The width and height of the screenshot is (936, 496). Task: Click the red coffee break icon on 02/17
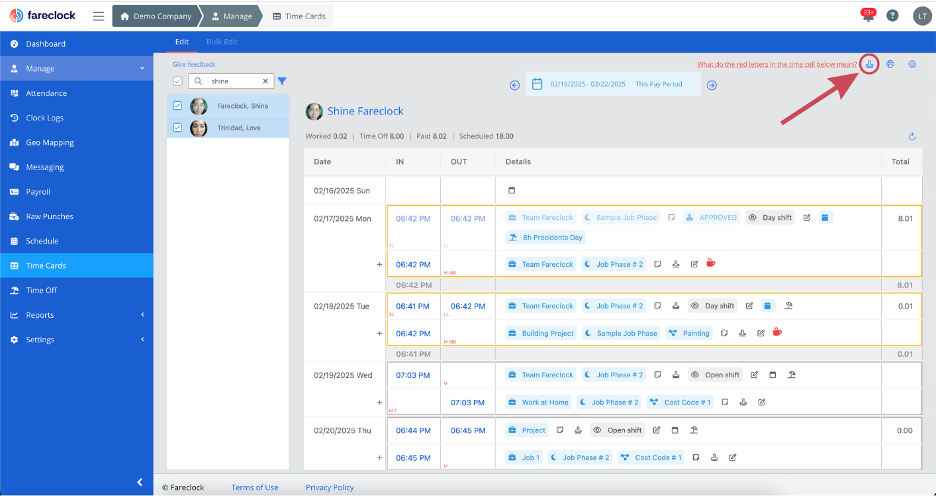click(710, 263)
